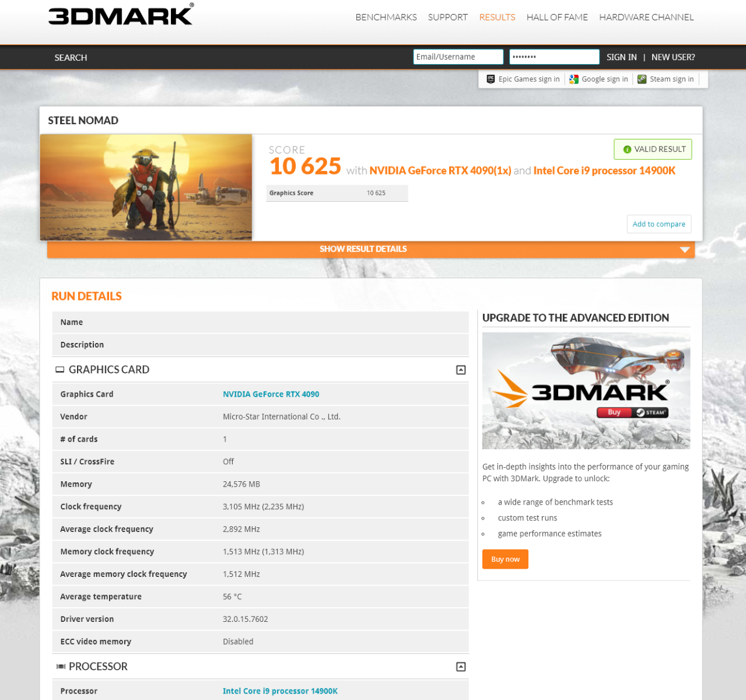The height and width of the screenshot is (700, 746).
Task: Open NVIDIA GeForce RTX 4090 table link
Action: [271, 394]
